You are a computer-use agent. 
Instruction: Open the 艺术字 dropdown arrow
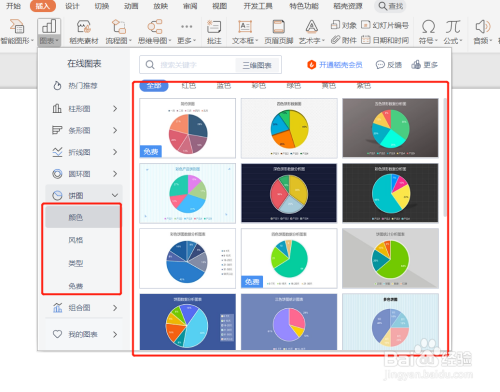(x=323, y=41)
